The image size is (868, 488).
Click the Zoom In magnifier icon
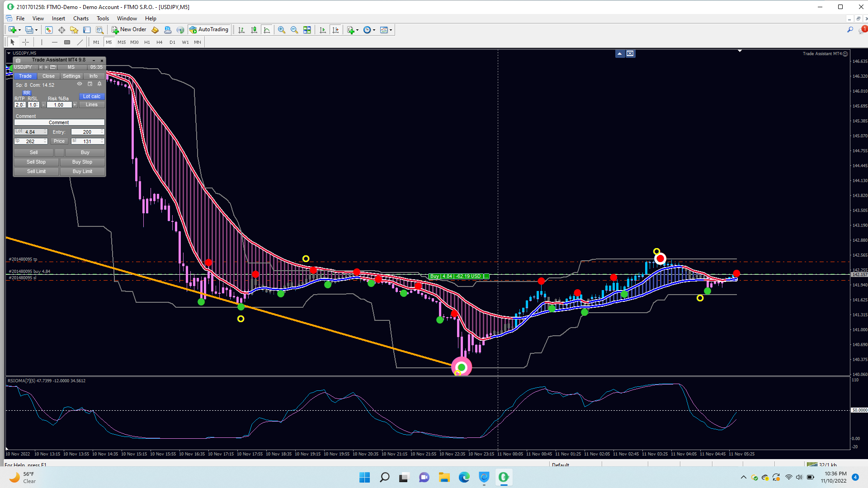pos(281,30)
